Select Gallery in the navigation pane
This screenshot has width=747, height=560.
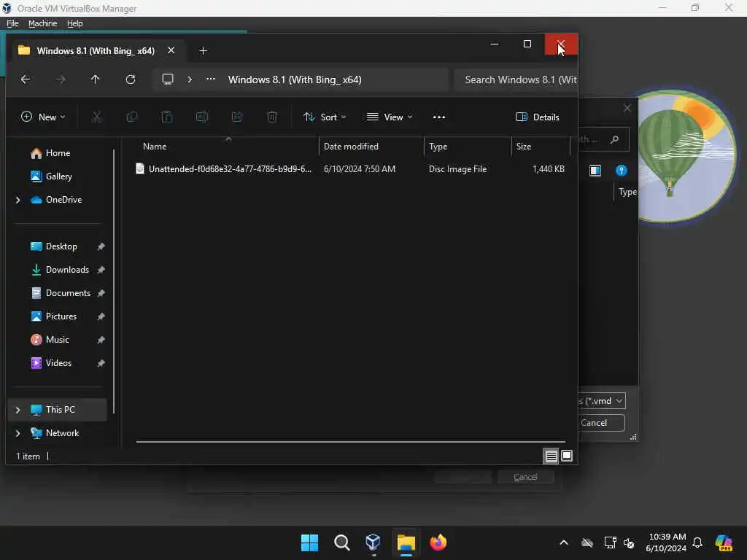[x=58, y=176]
